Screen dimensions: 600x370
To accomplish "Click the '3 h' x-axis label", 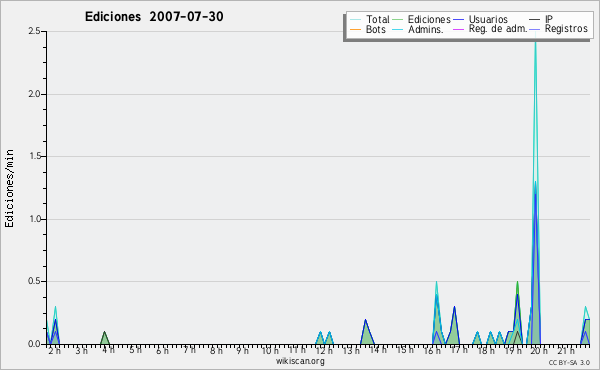I will [81, 350].
